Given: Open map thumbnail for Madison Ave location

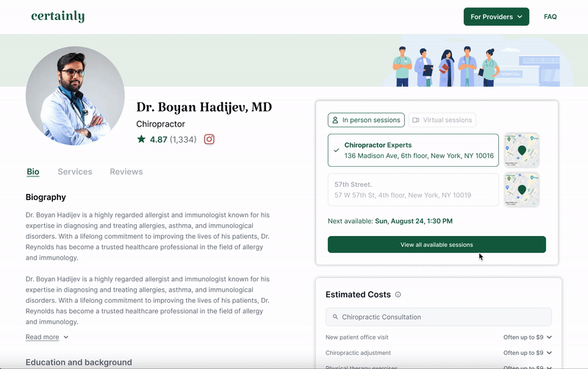Looking at the screenshot, I should (x=522, y=150).
